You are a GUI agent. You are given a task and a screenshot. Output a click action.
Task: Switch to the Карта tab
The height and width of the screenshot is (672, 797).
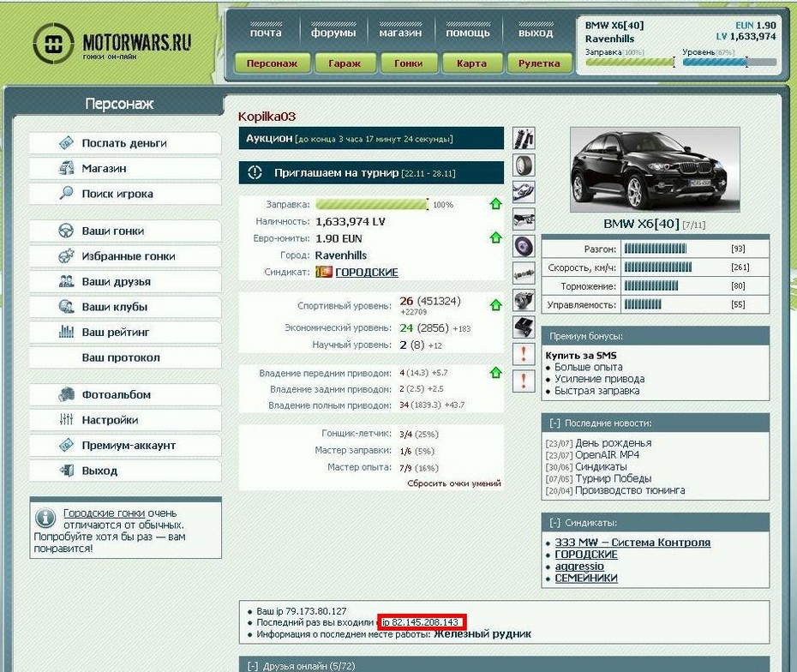(x=471, y=63)
